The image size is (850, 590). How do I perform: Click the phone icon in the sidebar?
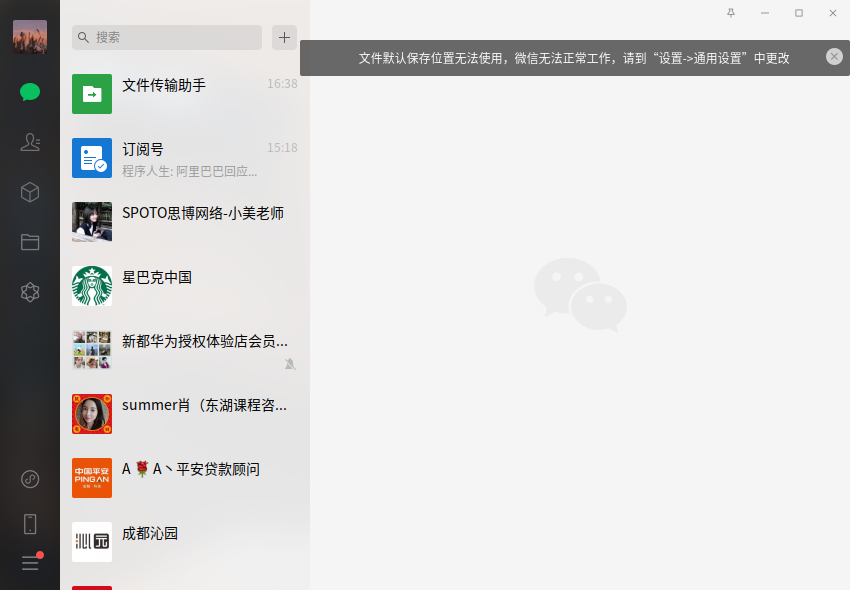[30, 524]
